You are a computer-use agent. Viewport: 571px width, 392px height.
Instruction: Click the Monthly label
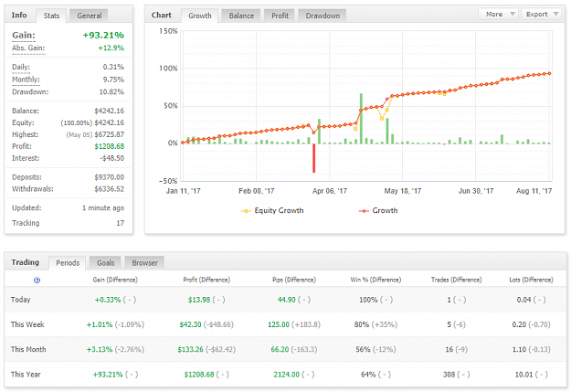click(x=26, y=79)
